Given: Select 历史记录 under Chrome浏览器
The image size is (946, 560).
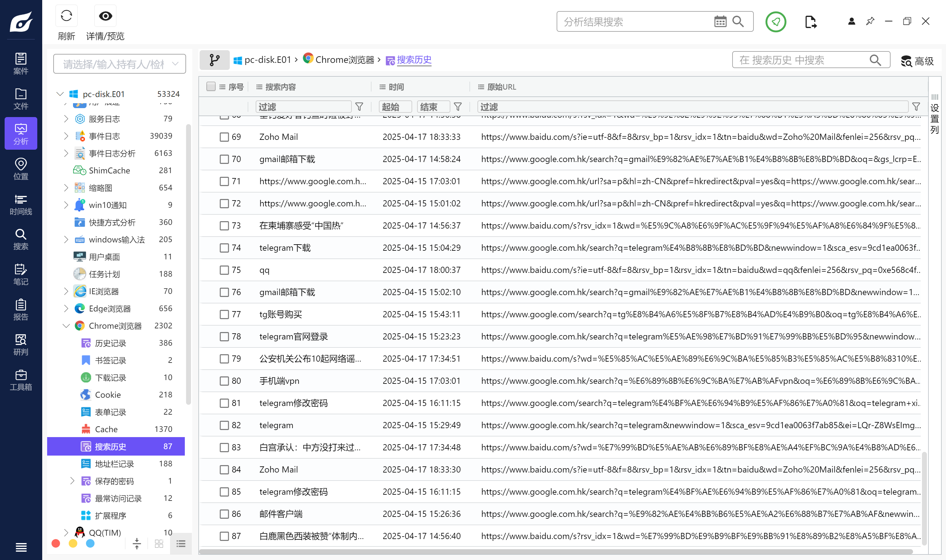Looking at the screenshot, I should (x=116, y=343).
